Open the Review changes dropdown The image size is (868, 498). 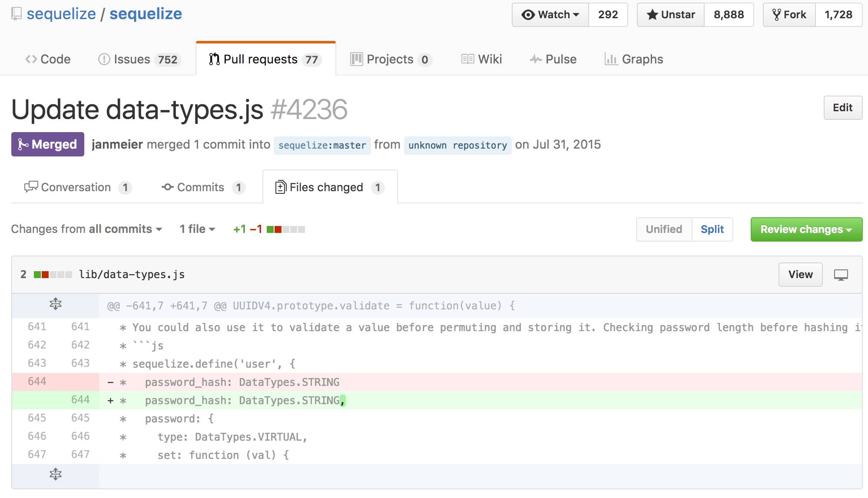point(806,229)
